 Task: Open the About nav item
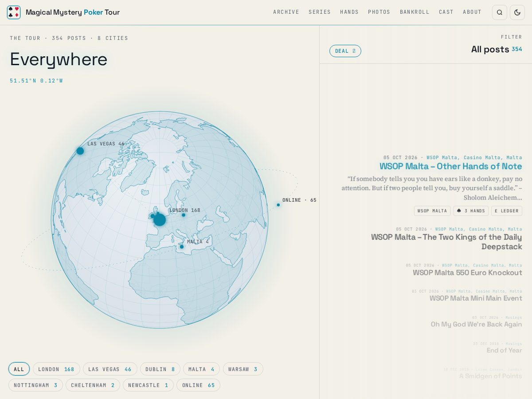[x=472, y=12]
